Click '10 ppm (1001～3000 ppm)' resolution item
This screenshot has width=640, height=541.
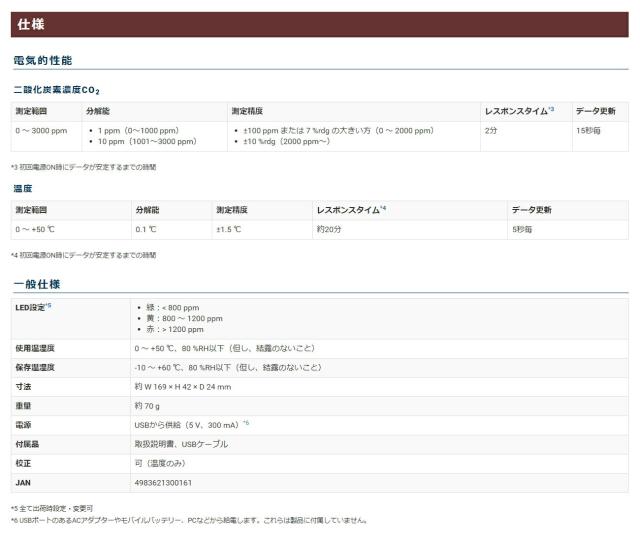click(147, 141)
